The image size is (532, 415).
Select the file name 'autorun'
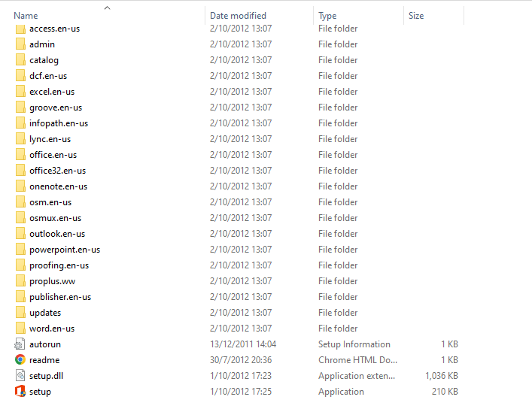[45, 344]
